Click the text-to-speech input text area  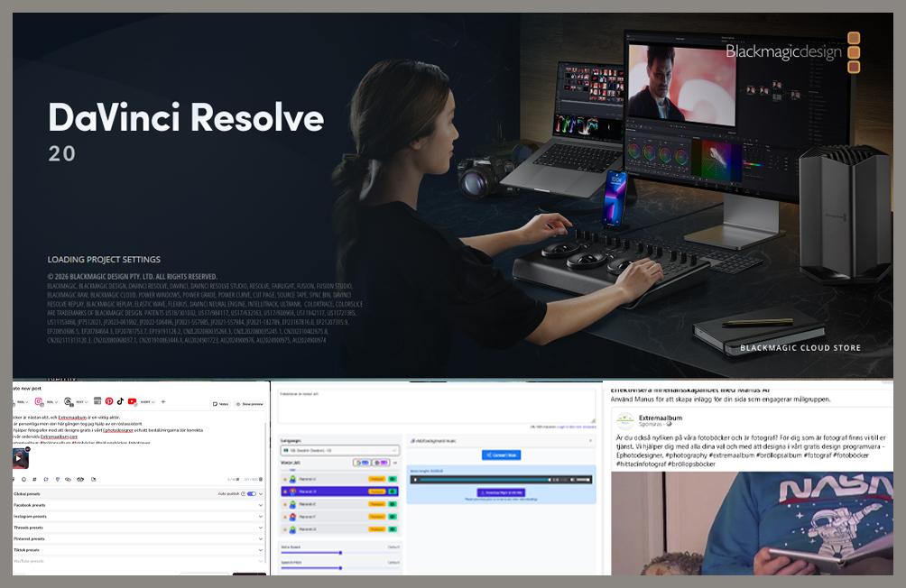coord(436,405)
